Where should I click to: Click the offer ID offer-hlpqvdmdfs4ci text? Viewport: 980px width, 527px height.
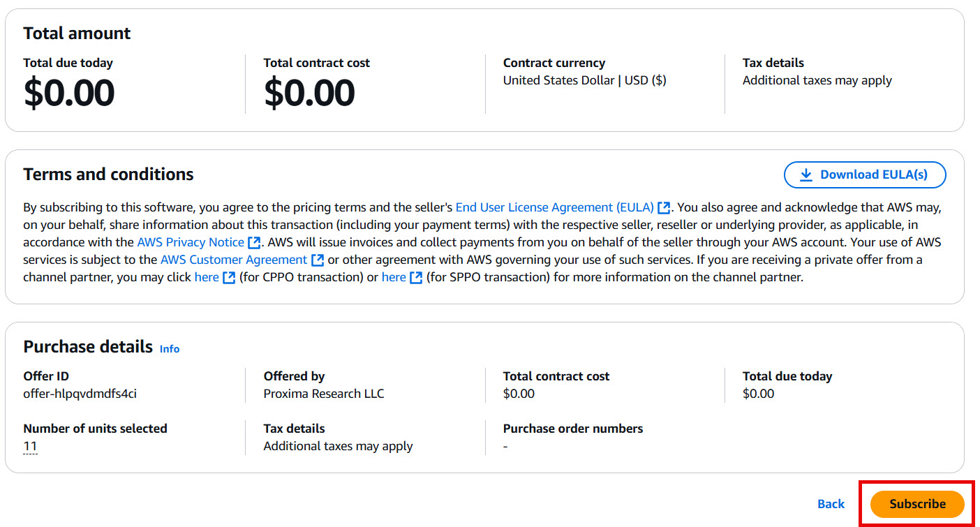click(x=80, y=394)
